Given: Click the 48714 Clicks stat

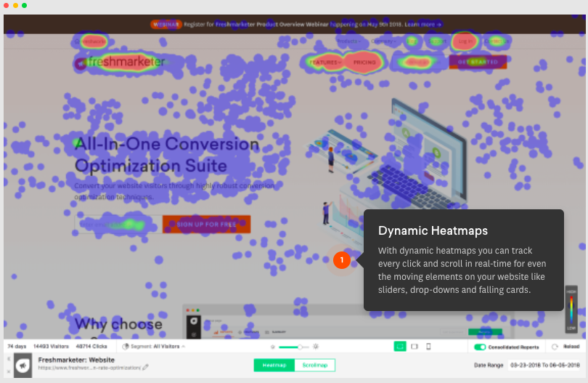Looking at the screenshot, I should [x=91, y=346].
